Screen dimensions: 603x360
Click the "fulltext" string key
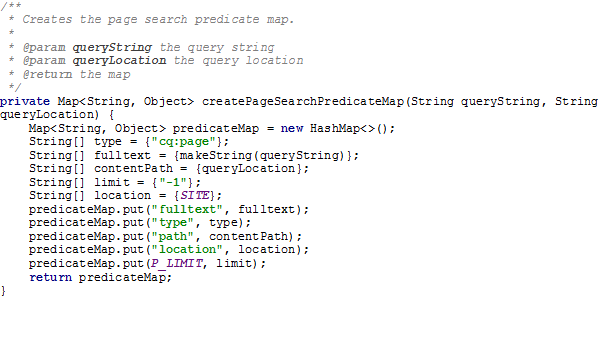tap(187, 209)
